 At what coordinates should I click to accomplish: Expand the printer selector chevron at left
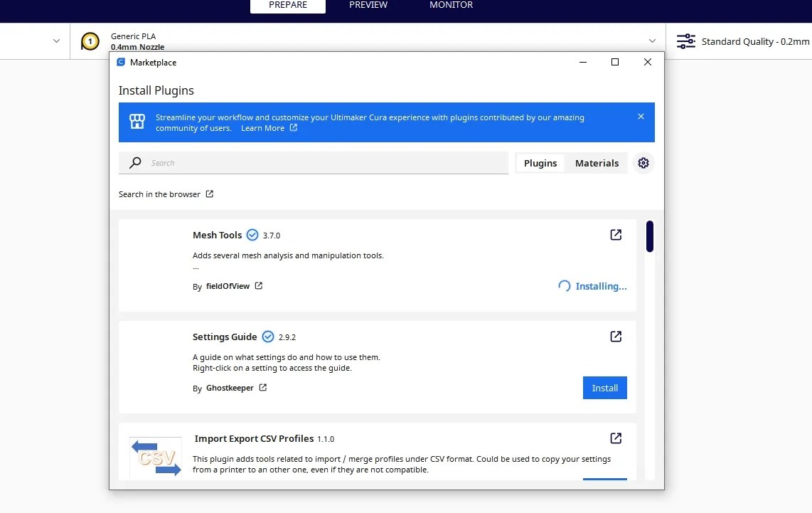coord(56,41)
